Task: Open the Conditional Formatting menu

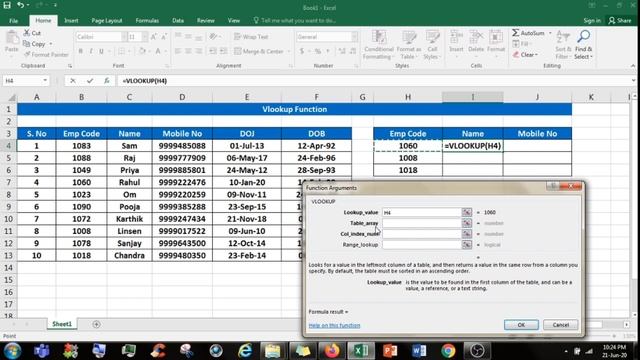Action: pyautogui.click(x=379, y=45)
